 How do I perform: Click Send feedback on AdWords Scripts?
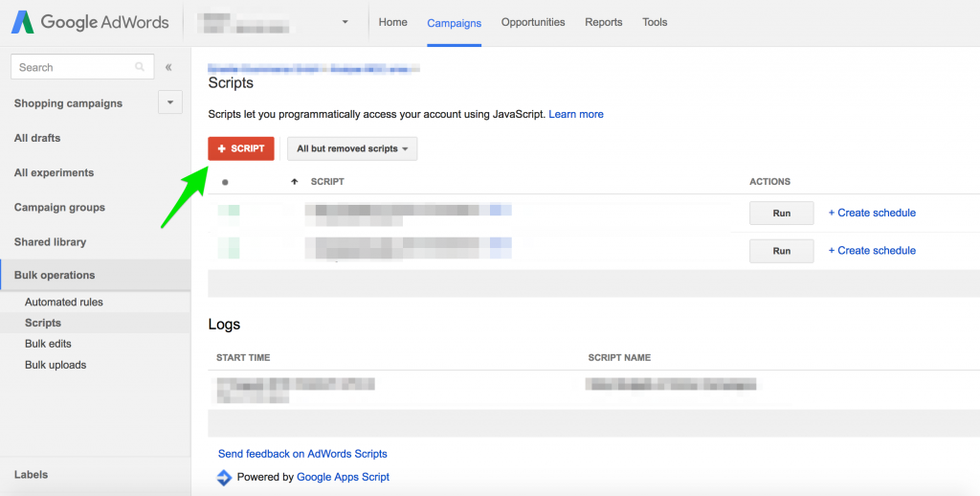302,454
